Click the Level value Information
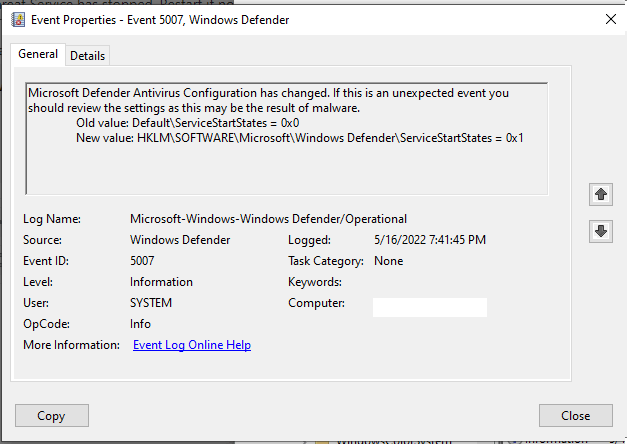This screenshot has height=444, width=627. [x=161, y=282]
